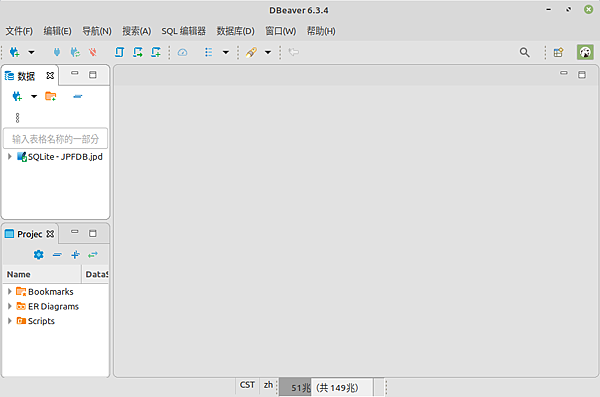
Task: Open the dropdown arrow in navigator panel toolbar
Action: pyautogui.click(x=34, y=96)
